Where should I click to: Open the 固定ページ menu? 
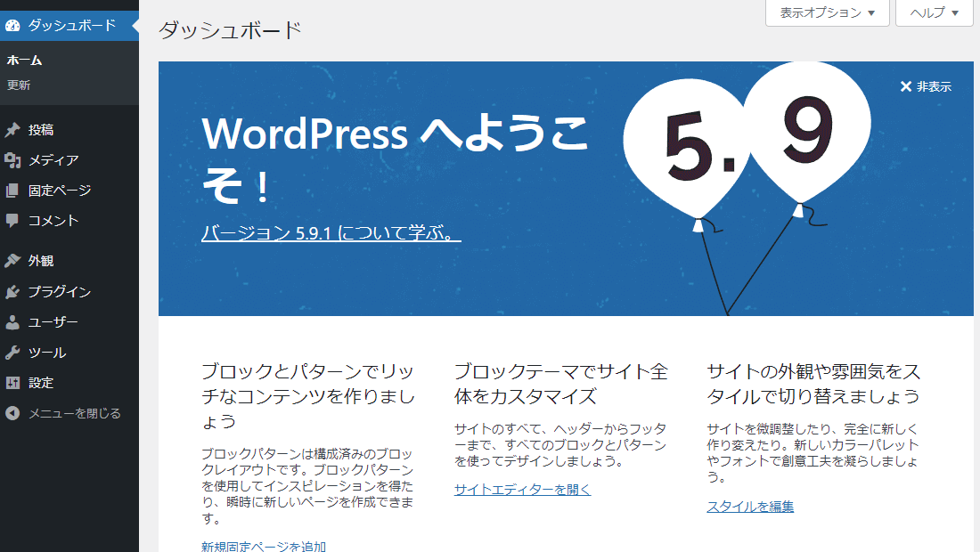coord(69,191)
